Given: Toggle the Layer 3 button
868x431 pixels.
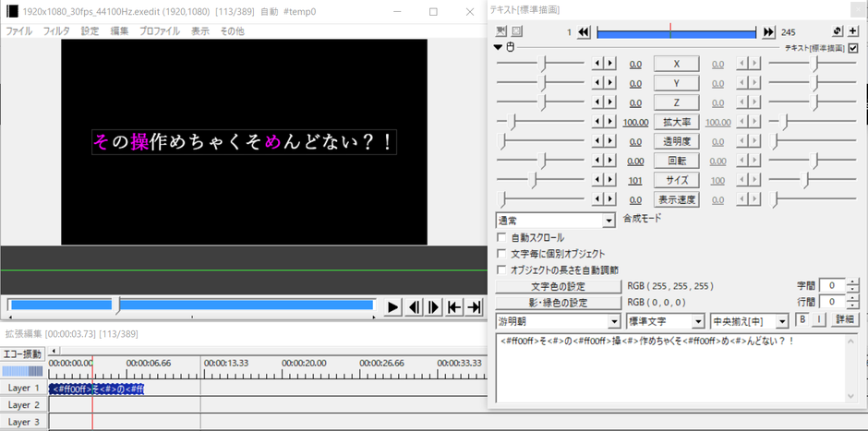Looking at the screenshot, I should (23, 422).
